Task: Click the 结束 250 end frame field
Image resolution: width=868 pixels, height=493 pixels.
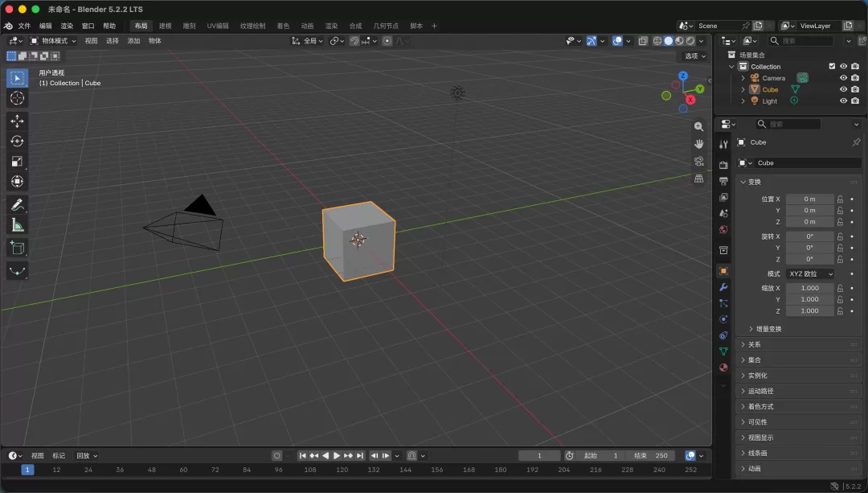Action: click(x=652, y=456)
